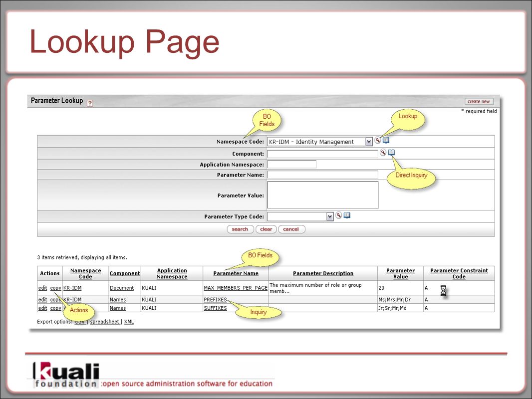Expand the Parameter Type Code dropdown

[330, 216]
